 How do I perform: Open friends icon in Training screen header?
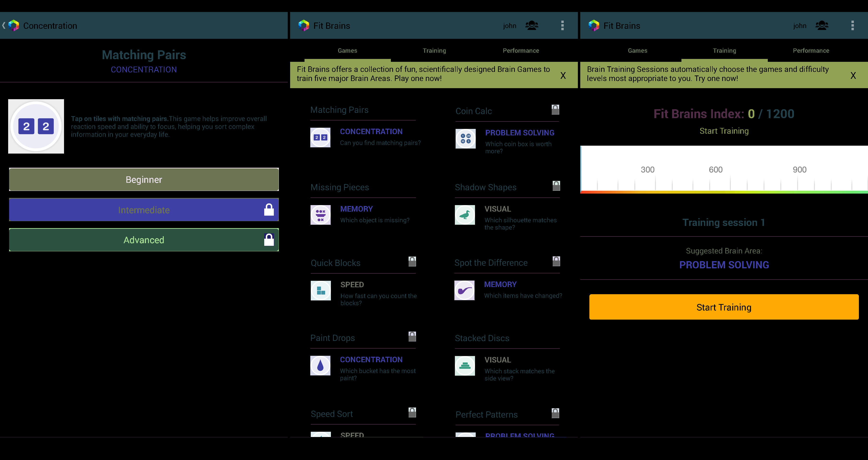tap(822, 26)
